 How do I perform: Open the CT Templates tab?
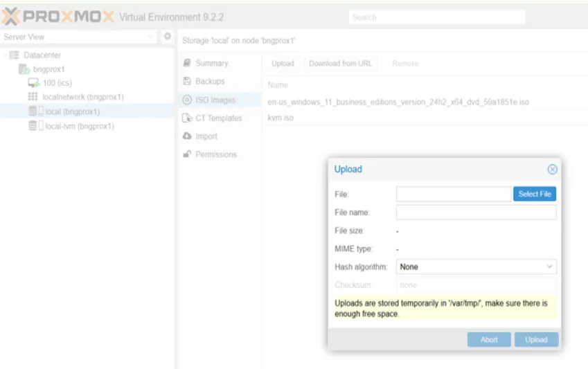[x=220, y=118]
